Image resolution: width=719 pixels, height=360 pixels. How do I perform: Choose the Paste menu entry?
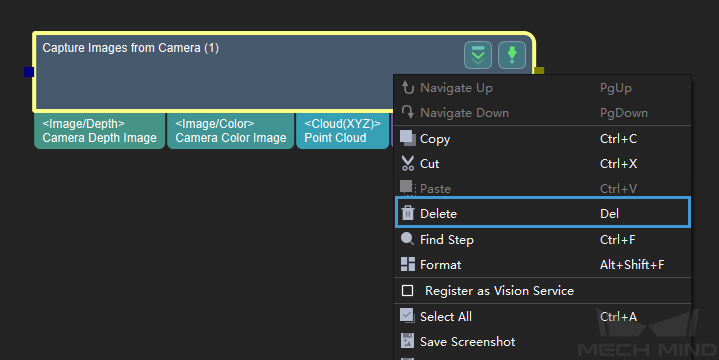point(543,188)
